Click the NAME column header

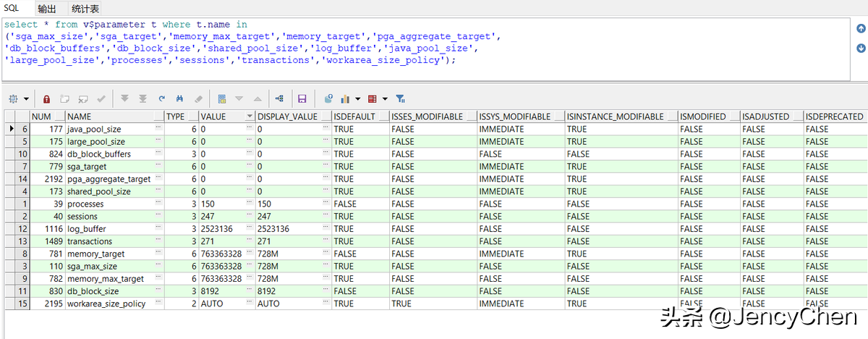[x=80, y=116]
